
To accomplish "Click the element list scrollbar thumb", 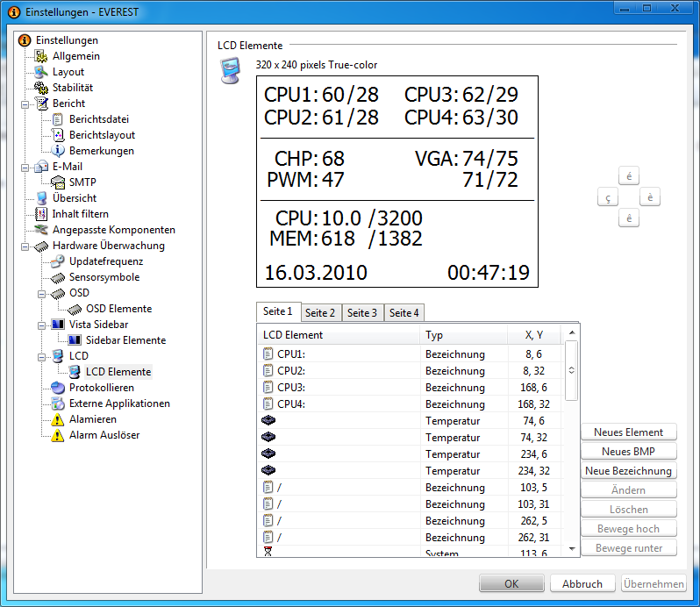I will point(572,370).
